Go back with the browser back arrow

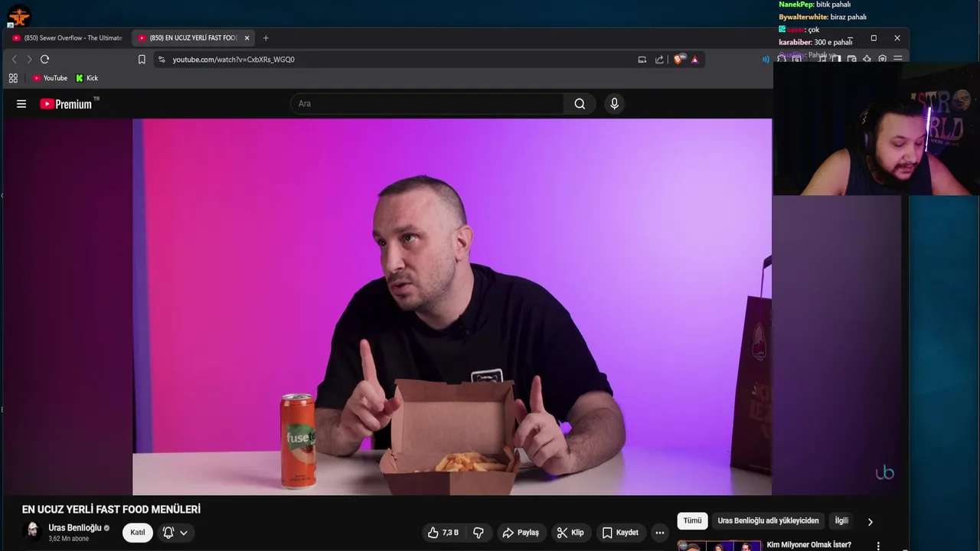pyautogui.click(x=14, y=60)
